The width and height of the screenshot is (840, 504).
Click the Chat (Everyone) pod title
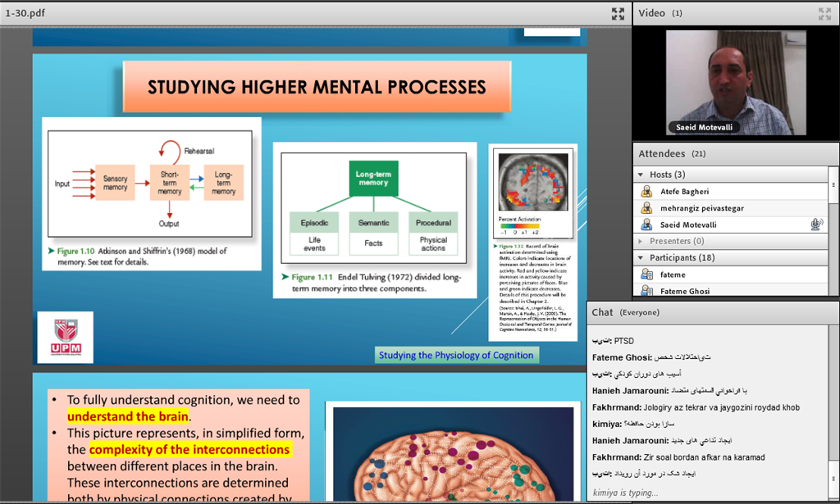pyautogui.click(x=625, y=312)
